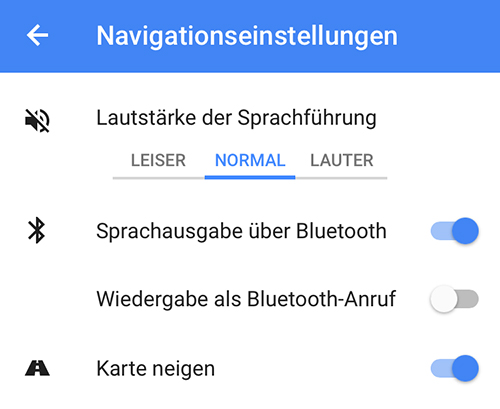
Task: Click the white row space under Karte neigen
Action: point(250,397)
